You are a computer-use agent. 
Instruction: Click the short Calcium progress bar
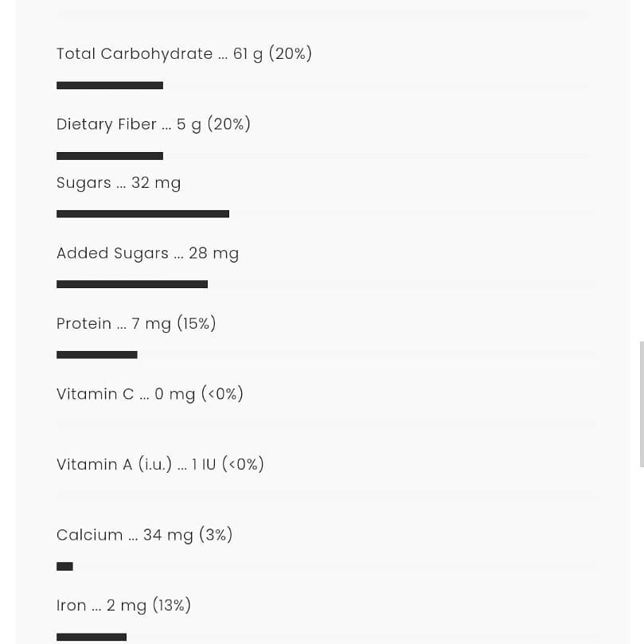pyautogui.click(x=64, y=566)
